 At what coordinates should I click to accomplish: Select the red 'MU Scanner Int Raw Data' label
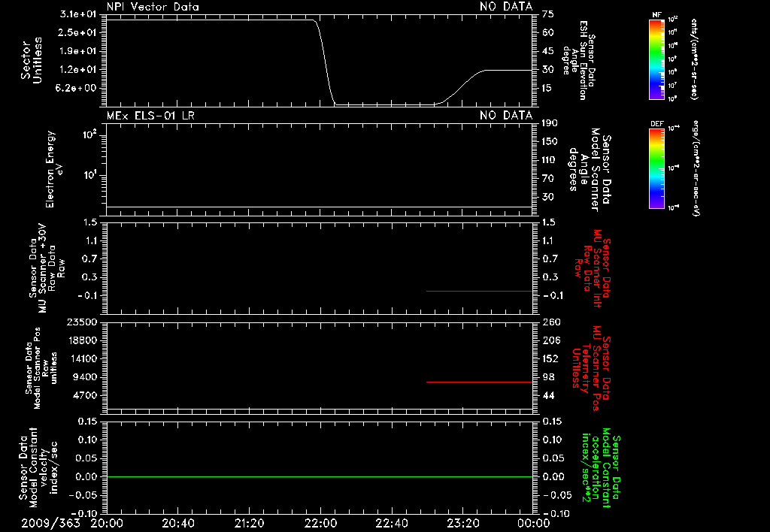pos(593,268)
